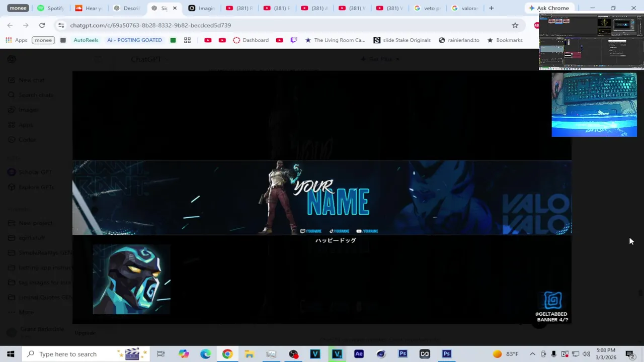Open The Living Room Ca... bookmark
Screen dimensions: 644x362
coord(335,40)
